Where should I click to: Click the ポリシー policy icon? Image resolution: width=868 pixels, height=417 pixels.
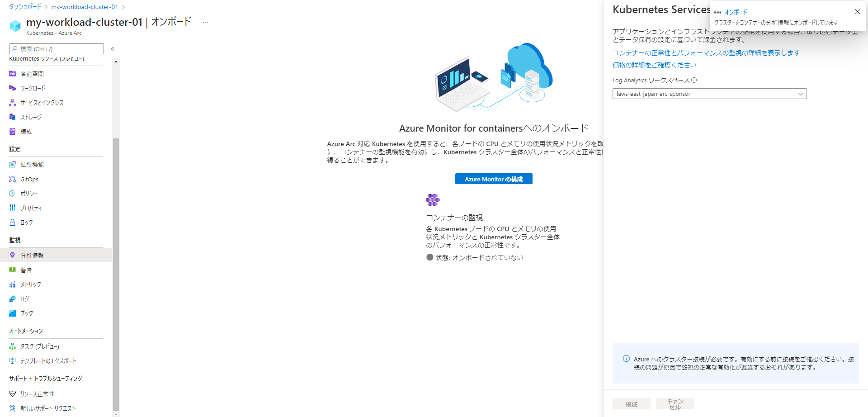click(x=13, y=194)
